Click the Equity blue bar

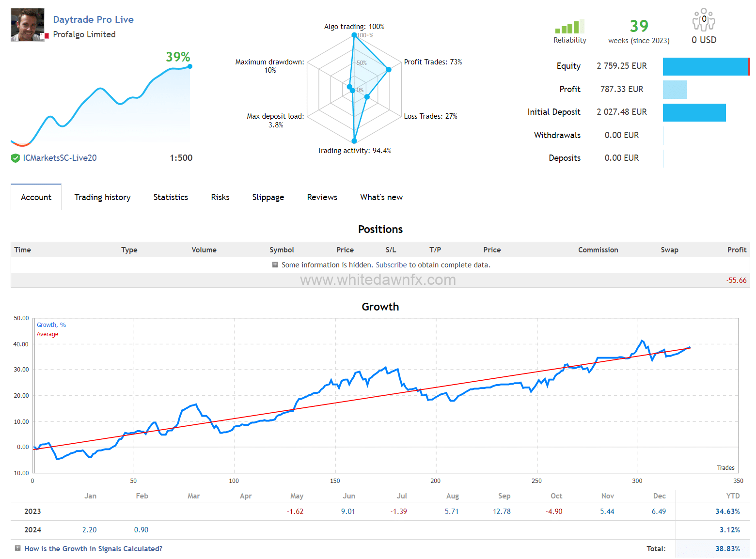pyautogui.click(x=705, y=66)
